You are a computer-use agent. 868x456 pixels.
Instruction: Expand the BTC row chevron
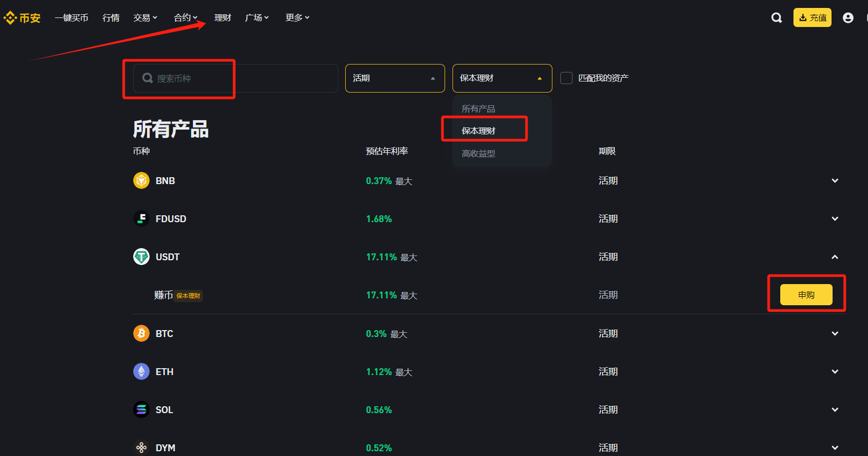(x=835, y=333)
